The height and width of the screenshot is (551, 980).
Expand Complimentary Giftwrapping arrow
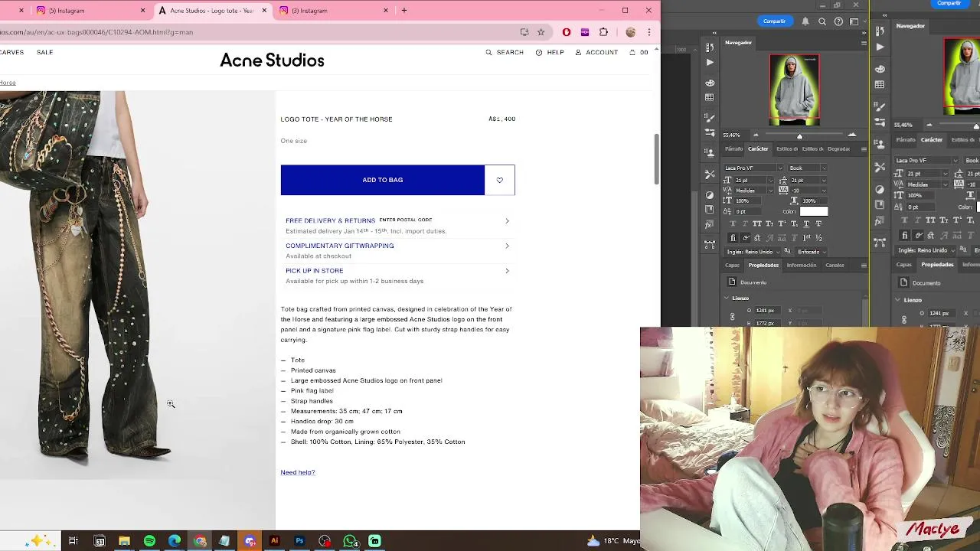click(x=507, y=246)
